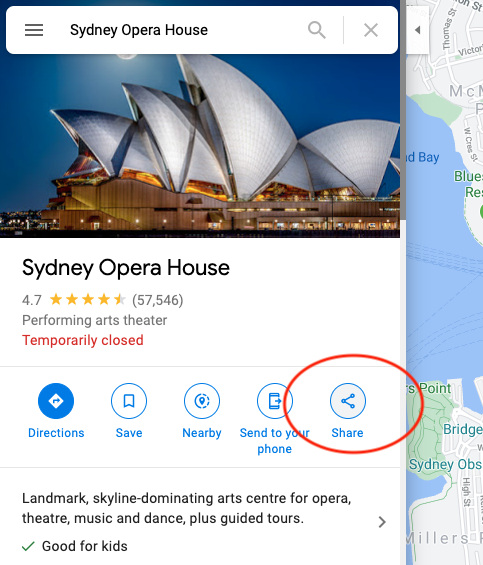This screenshot has width=483, height=565.
Task: Collapse the side panel arrow
Action: click(417, 30)
